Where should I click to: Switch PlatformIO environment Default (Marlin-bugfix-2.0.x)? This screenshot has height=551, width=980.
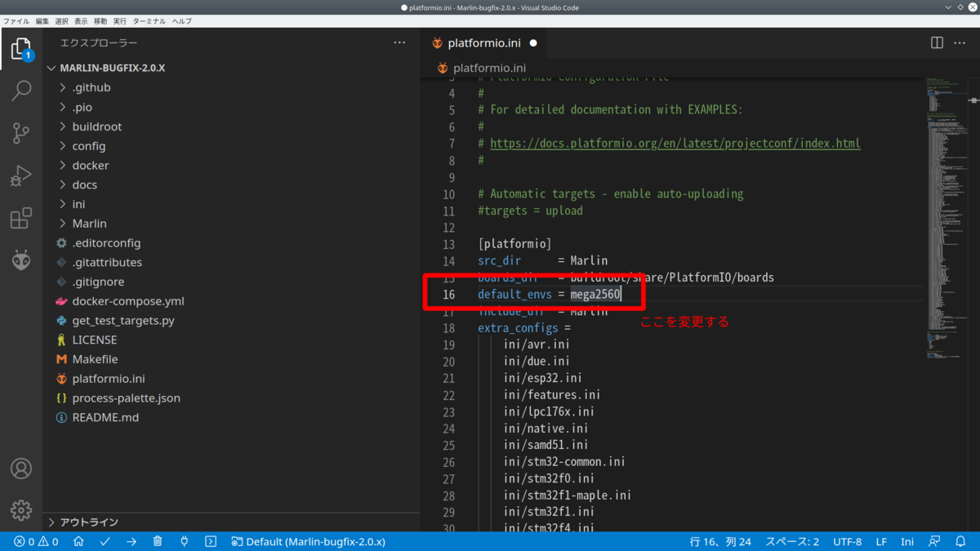click(x=308, y=541)
